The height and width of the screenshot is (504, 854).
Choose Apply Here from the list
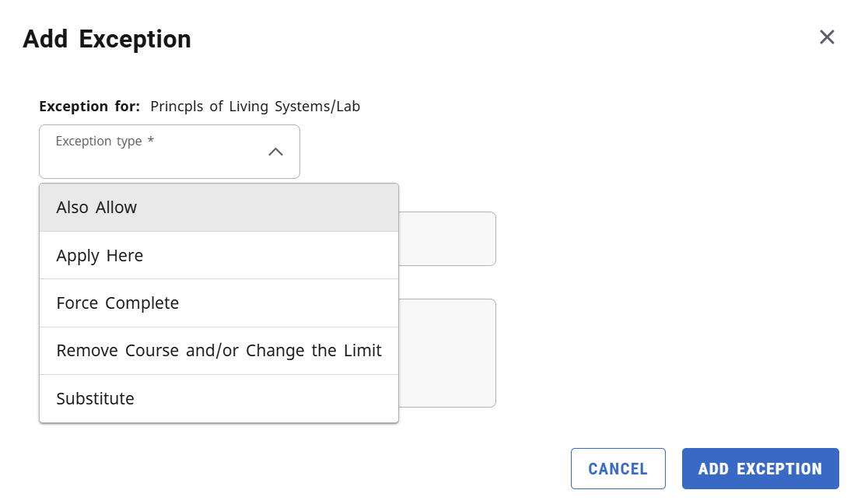click(x=219, y=256)
